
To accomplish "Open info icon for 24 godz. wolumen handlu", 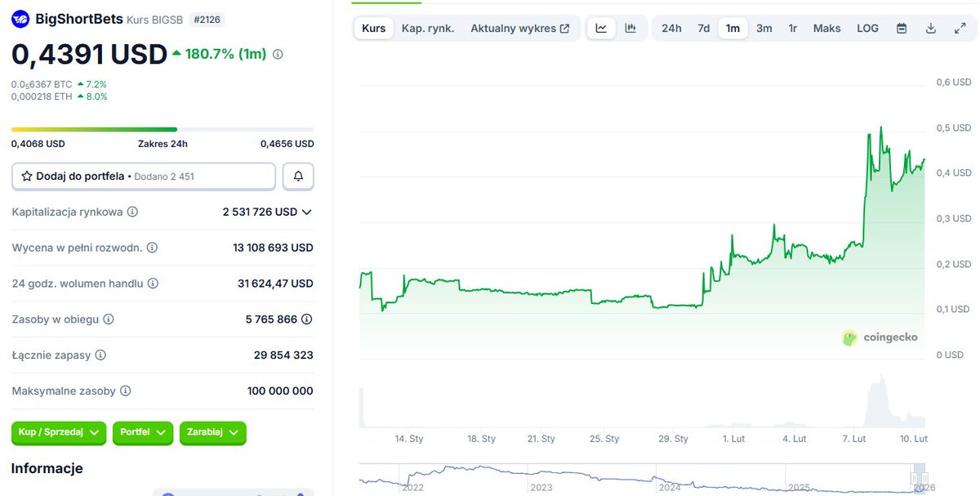I will (x=153, y=284).
